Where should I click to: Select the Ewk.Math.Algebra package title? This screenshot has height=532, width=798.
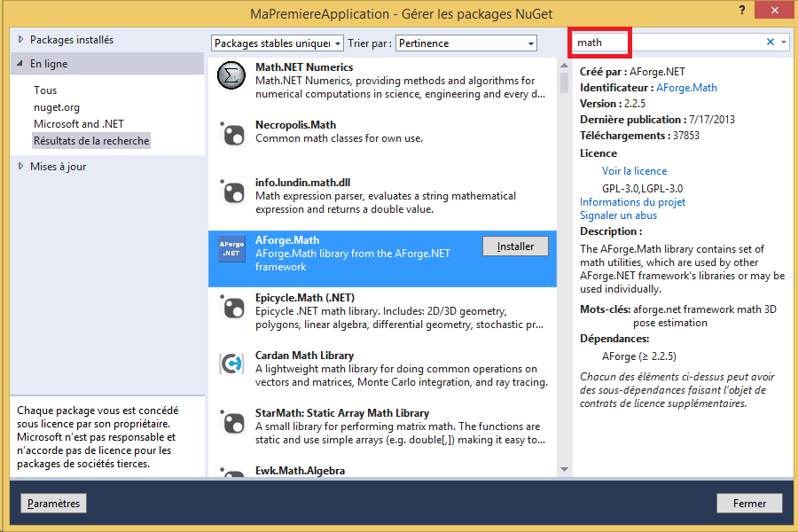click(300, 471)
